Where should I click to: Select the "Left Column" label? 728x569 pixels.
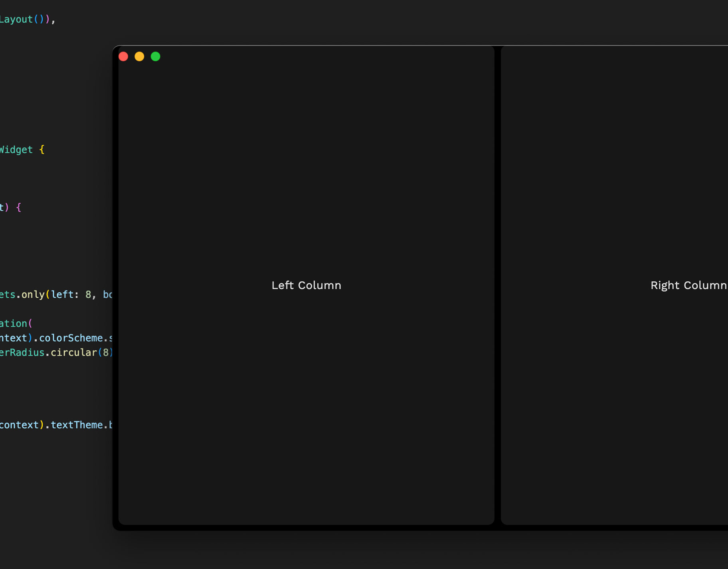(x=306, y=285)
